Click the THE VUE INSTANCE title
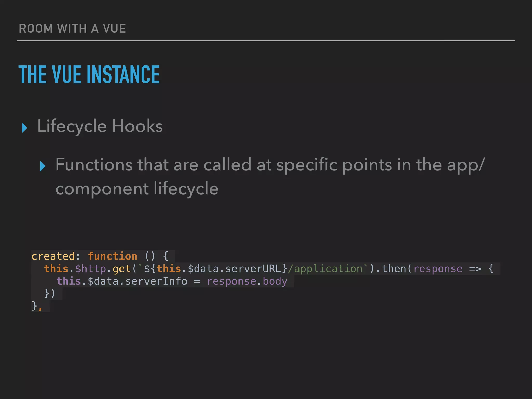Image resolution: width=532 pixels, height=399 pixels. click(x=89, y=75)
